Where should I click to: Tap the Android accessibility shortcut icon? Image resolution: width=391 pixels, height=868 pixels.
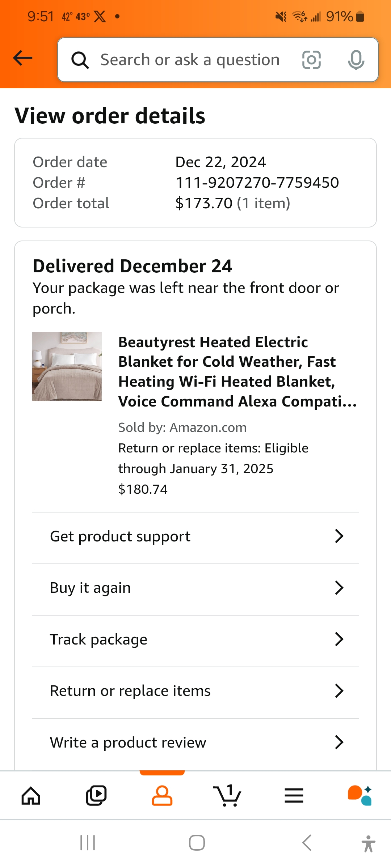pos(368,843)
